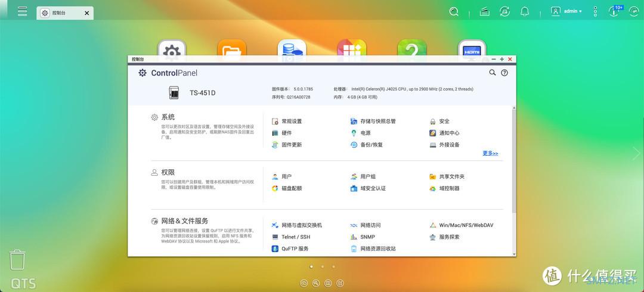Select the 系统 section heading
The height and width of the screenshot is (292, 644).
coord(168,117)
